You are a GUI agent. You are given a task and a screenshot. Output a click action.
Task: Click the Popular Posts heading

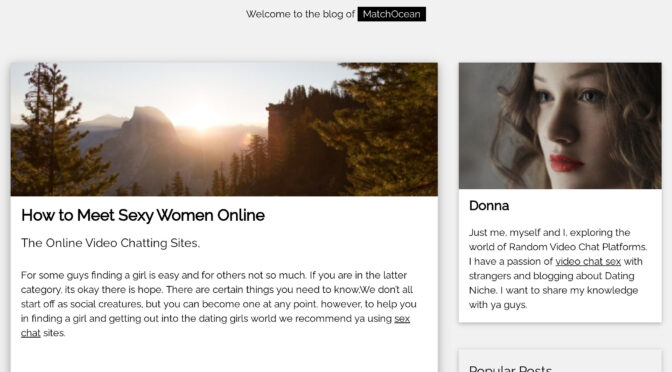pyautogui.click(x=510, y=368)
